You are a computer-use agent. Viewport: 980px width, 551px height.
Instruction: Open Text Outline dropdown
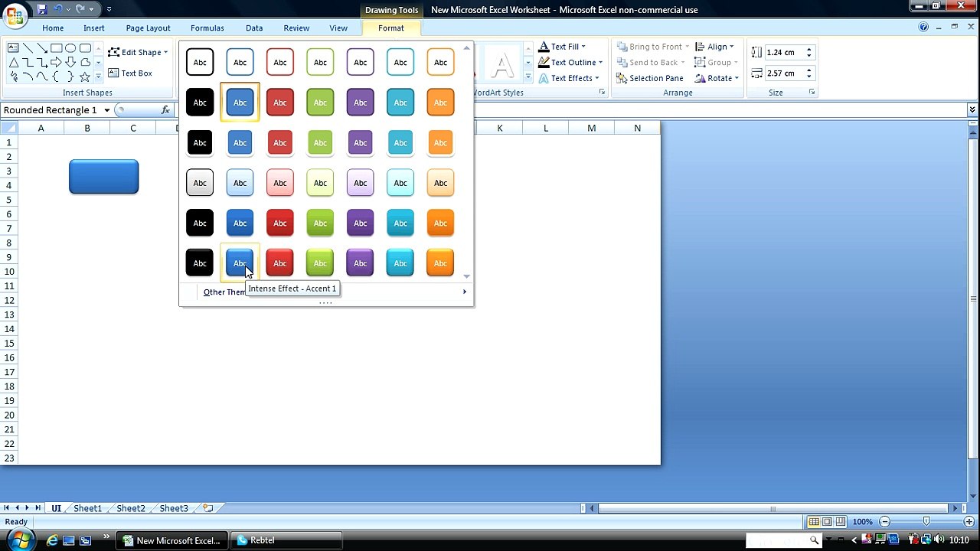(570, 62)
